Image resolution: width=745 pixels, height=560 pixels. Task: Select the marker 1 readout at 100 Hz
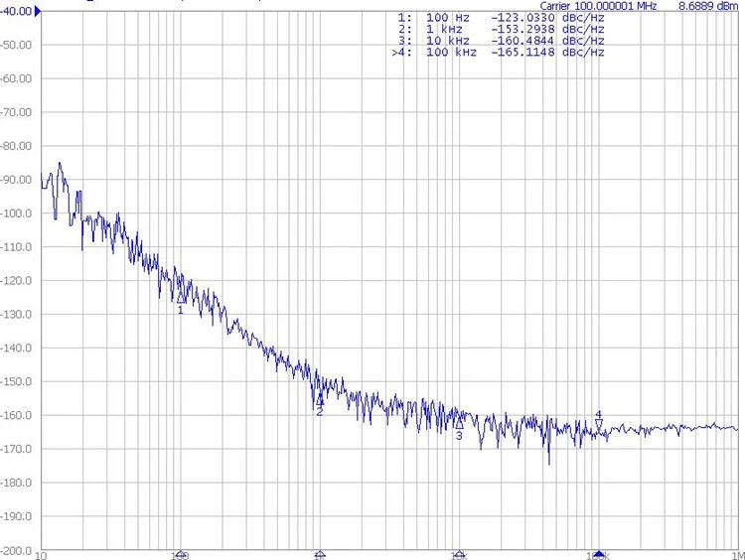502,18
